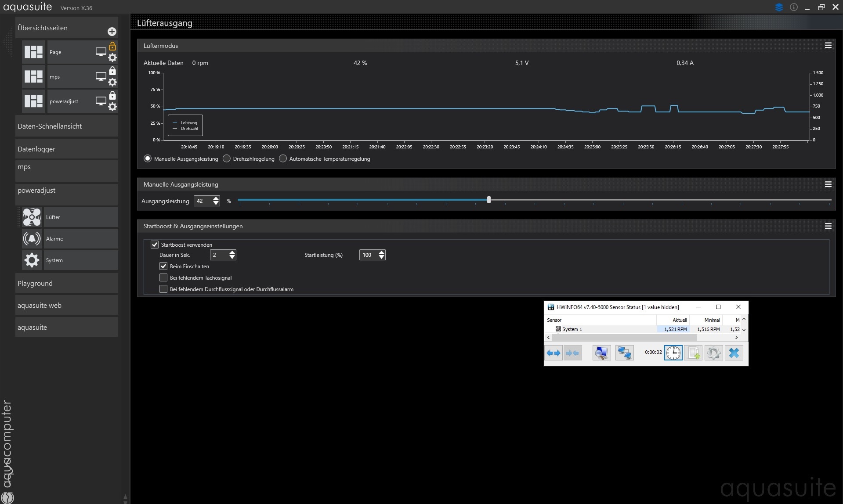843x504 pixels.
Task: Open poweradjust device sidebar section
Action: [x=67, y=194]
